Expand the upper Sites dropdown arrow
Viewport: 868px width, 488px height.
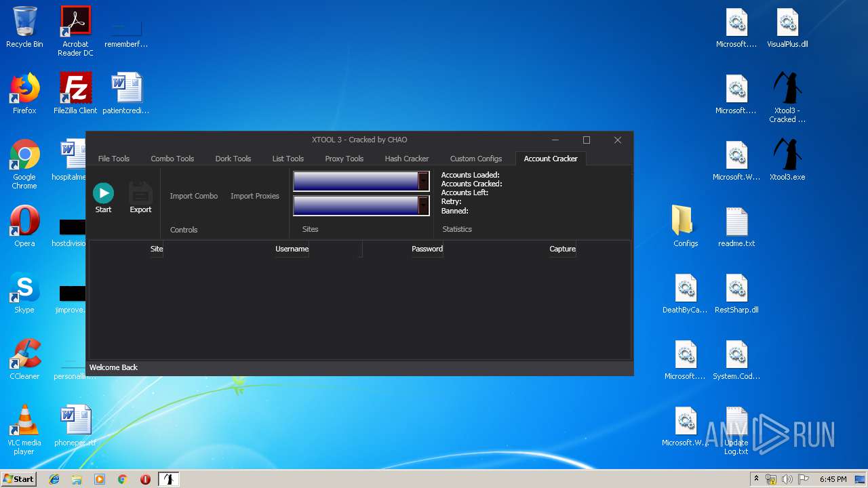pos(423,181)
